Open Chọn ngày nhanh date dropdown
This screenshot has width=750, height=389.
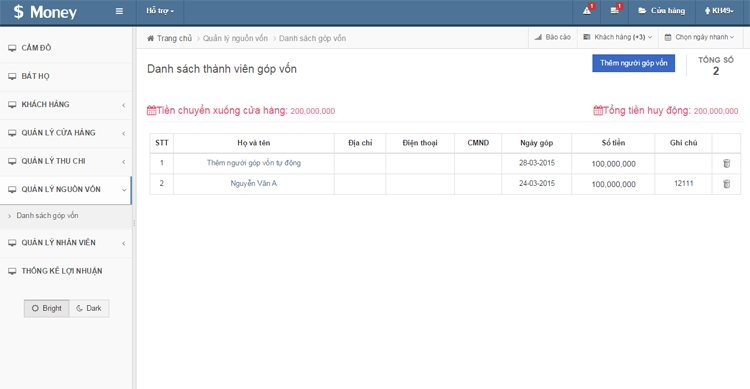(699, 37)
